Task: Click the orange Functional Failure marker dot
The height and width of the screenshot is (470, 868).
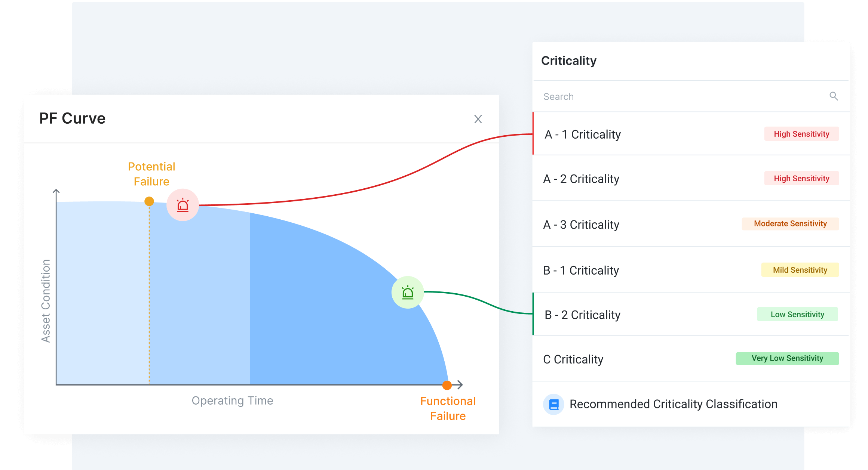Action: coord(447,385)
